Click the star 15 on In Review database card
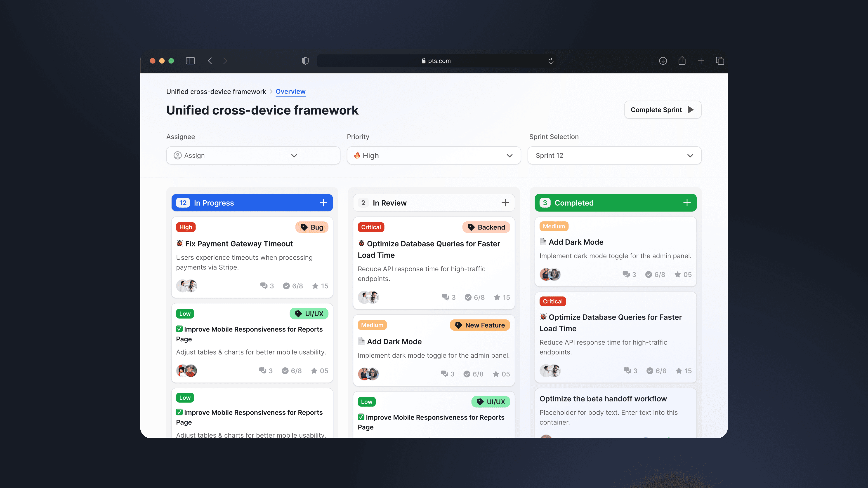 pyautogui.click(x=502, y=297)
